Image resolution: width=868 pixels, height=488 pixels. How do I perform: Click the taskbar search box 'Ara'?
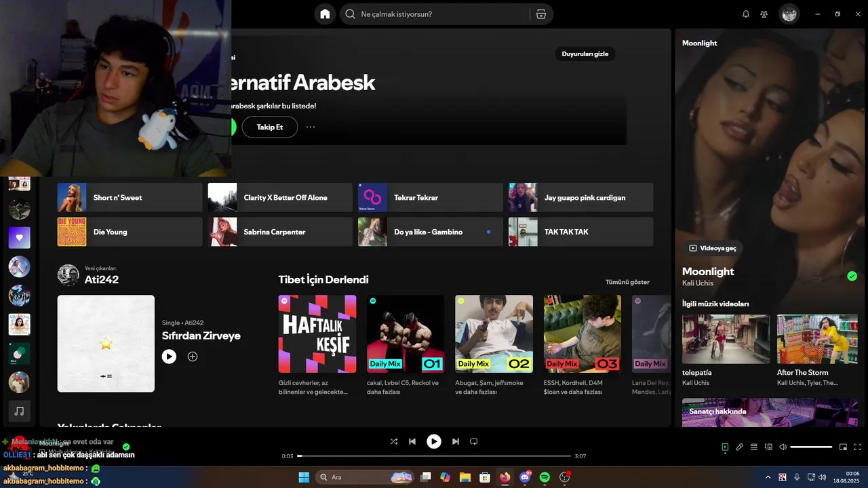pyautogui.click(x=365, y=477)
